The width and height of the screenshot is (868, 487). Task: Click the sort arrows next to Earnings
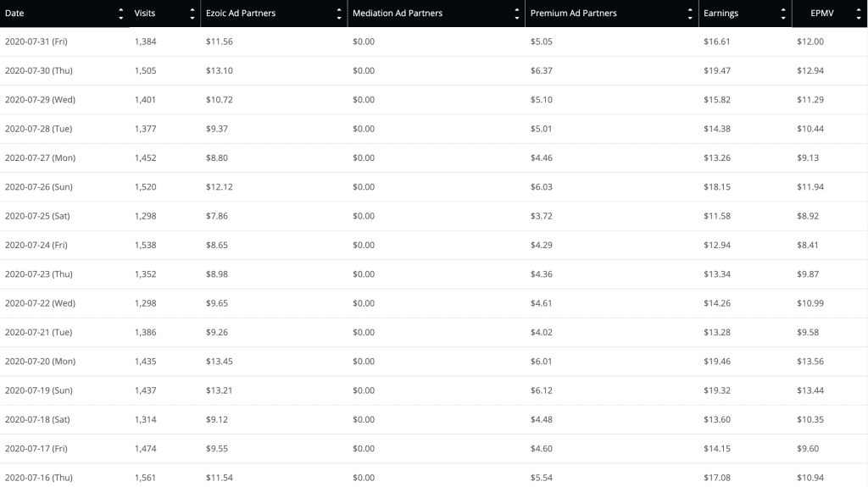pyautogui.click(x=782, y=14)
